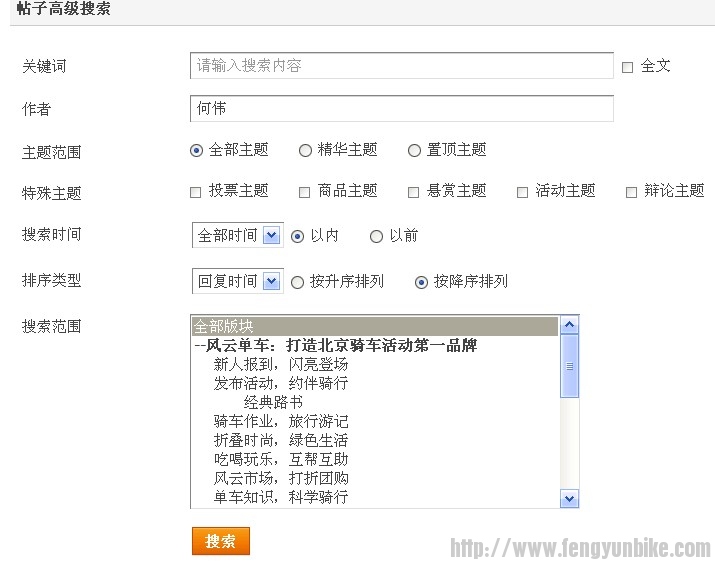Select the 全部主题 radio button
The image size is (715, 564).
pyautogui.click(x=196, y=150)
